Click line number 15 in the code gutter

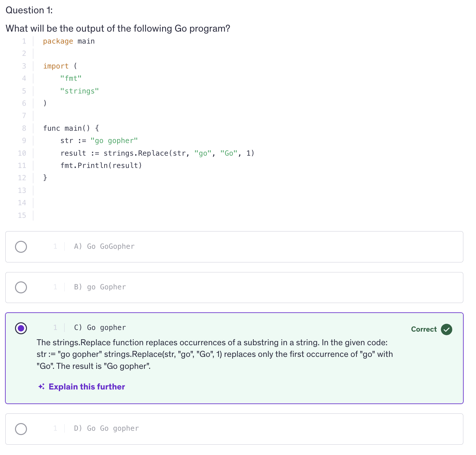pyautogui.click(x=22, y=216)
